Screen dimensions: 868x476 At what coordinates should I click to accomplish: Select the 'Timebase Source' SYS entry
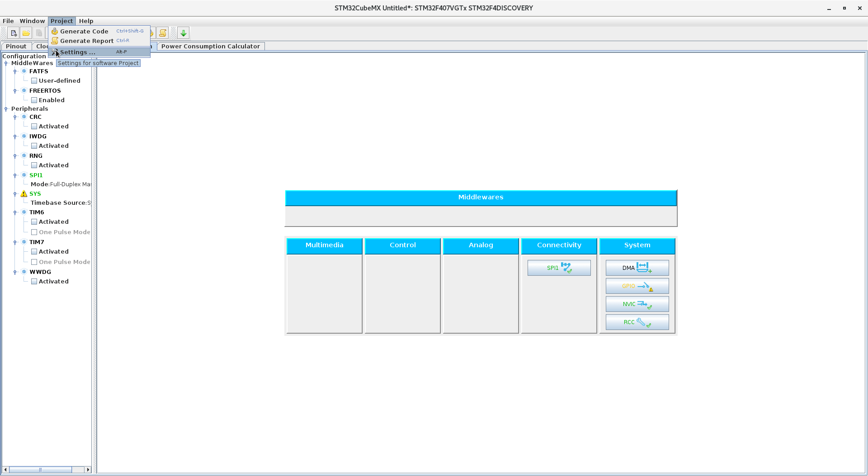(61, 203)
